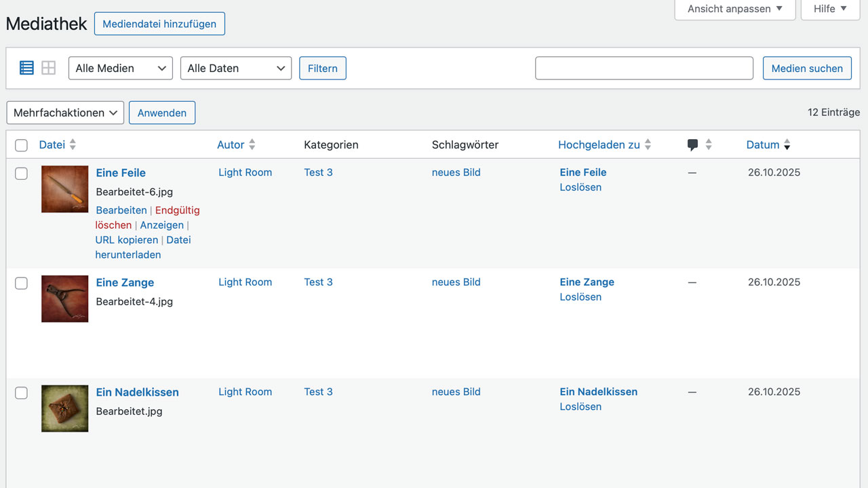868x488 pixels.
Task: Tick the checkbox for Eine Feile
Action: coord(22,174)
